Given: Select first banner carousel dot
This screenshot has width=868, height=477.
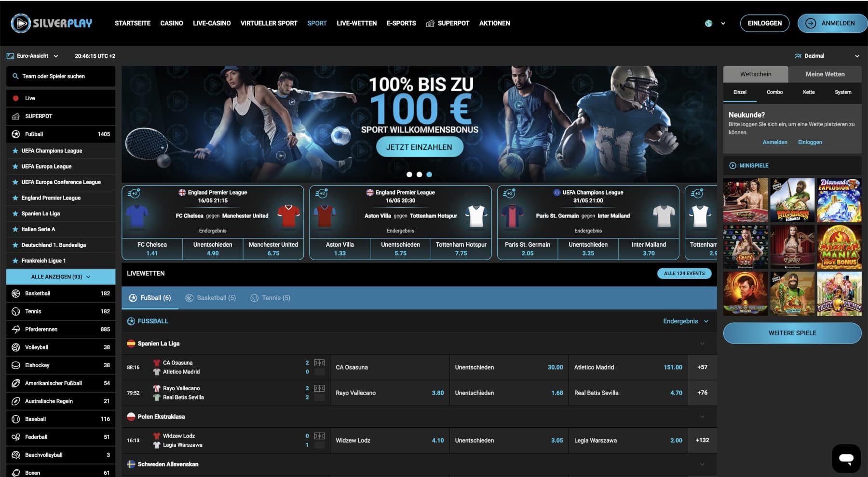Looking at the screenshot, I should [409, 174].
